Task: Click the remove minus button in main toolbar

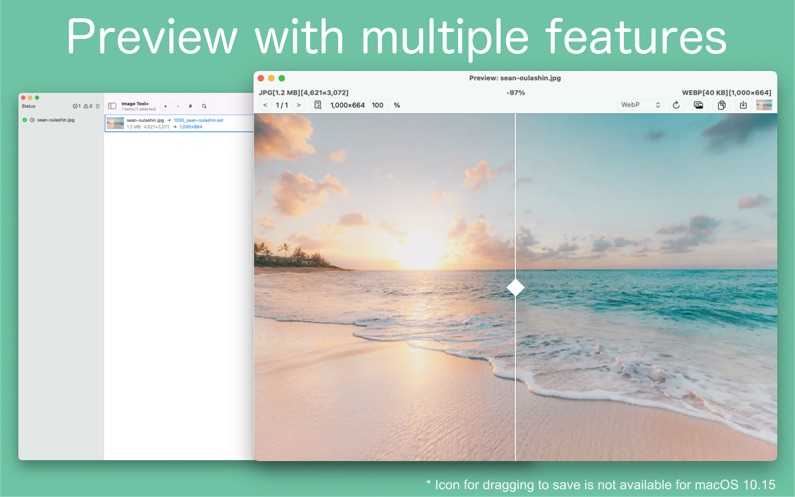Action: click(178, 105)
